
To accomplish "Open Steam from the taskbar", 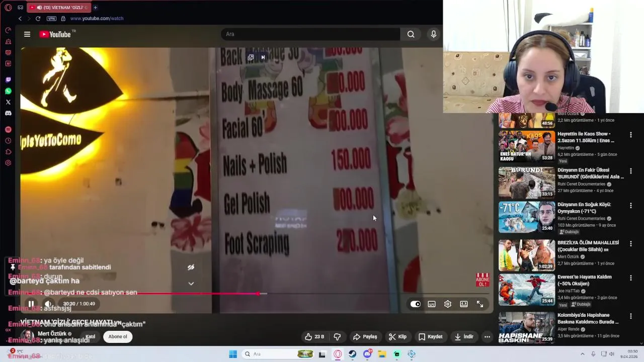I will (x=352, y=354).
